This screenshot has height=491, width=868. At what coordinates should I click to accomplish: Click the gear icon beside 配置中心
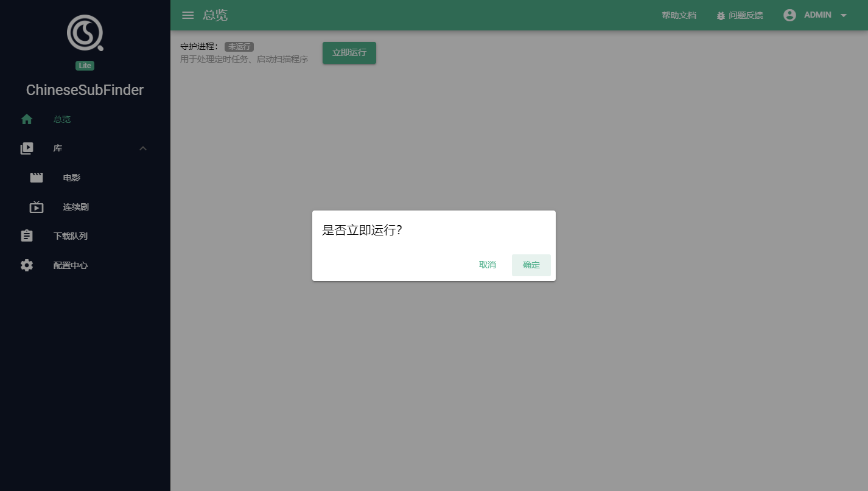click(x=27, y=265)
